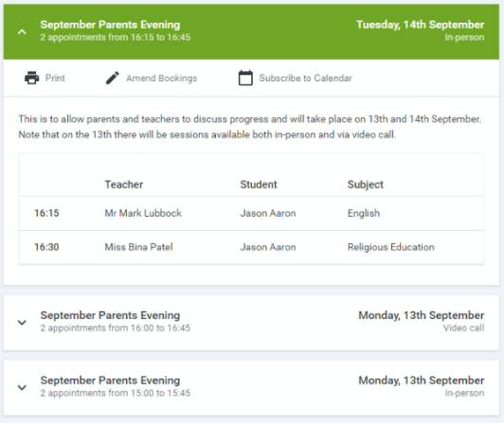Click the pencil Amend Bookings icon

tap(113, 78)
